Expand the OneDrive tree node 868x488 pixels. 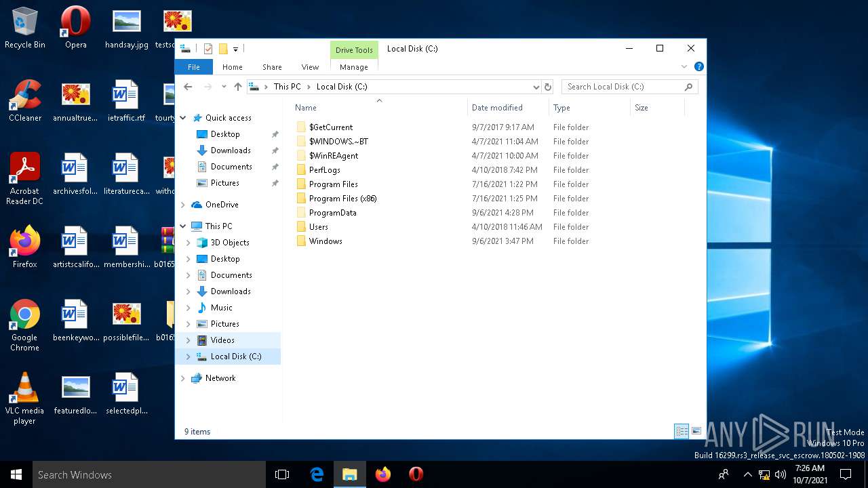(183, 205)
